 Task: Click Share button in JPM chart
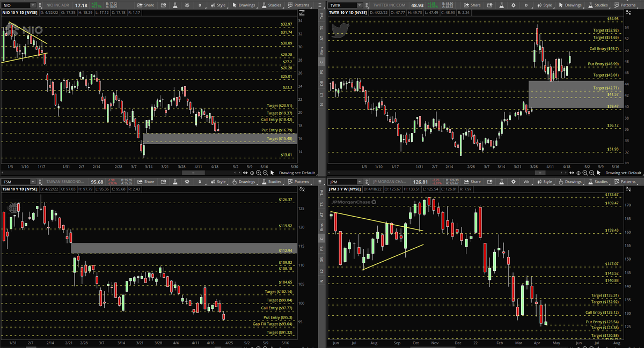click(x=473, y=182)
